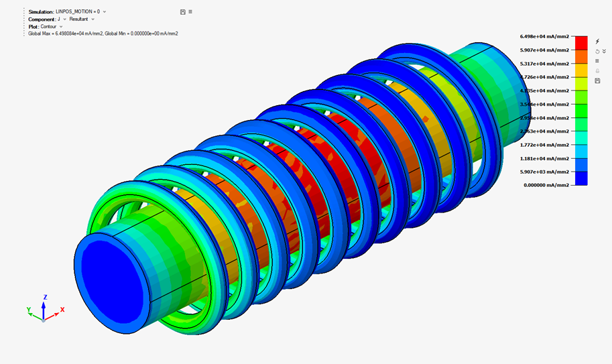Viewport: 612px width, 364px height.
Task: Click the save icon beside the legend
Action: (597, 80)
